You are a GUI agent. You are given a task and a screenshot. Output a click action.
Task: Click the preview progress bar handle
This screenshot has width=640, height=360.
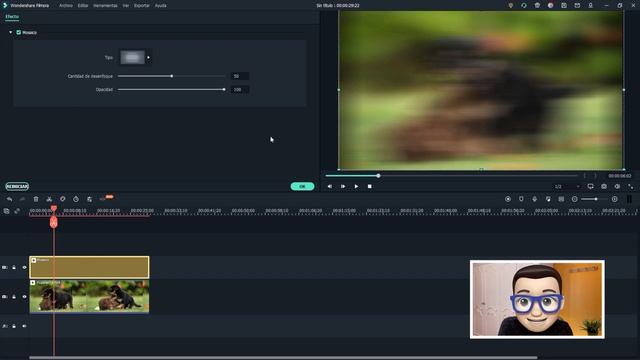click(x=378, y=176)
